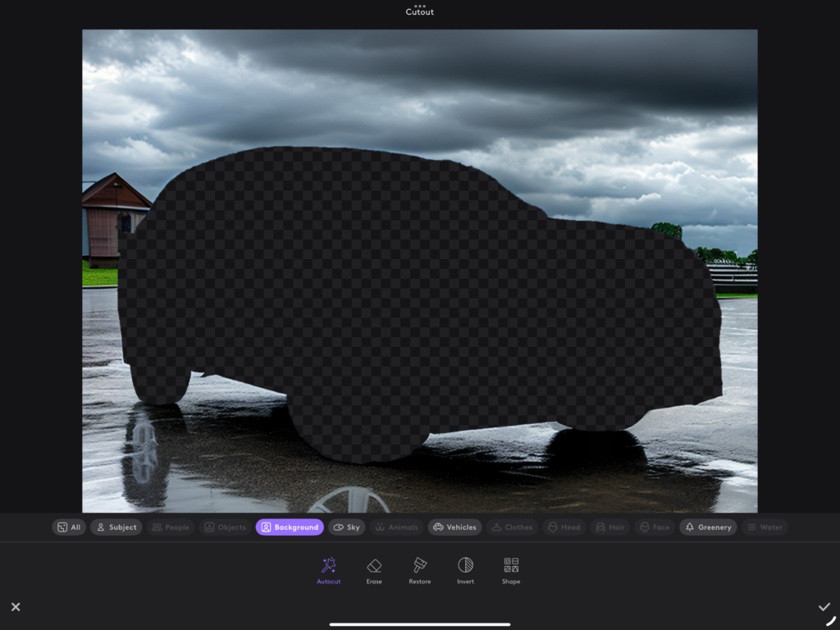Viewport: 840px width, 630px height.
Task: Open the three-dot menu above Cutout
Action: click(420, 6)
